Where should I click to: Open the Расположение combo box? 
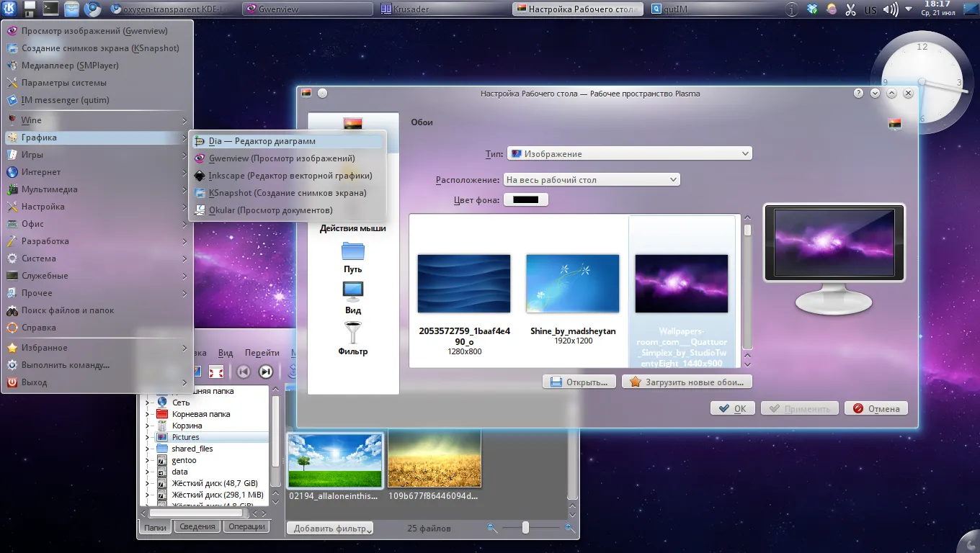pos(591,179)
